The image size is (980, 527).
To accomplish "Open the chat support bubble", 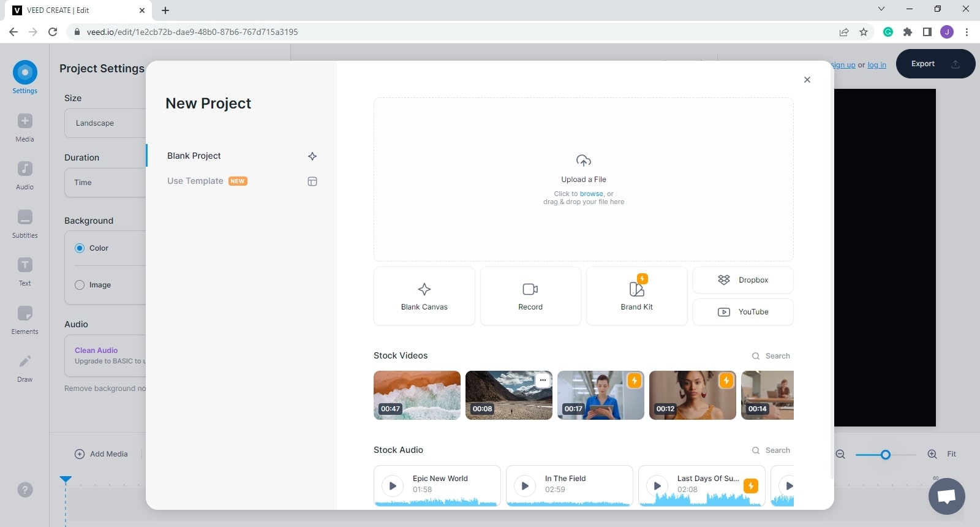I will coord(946,496).
